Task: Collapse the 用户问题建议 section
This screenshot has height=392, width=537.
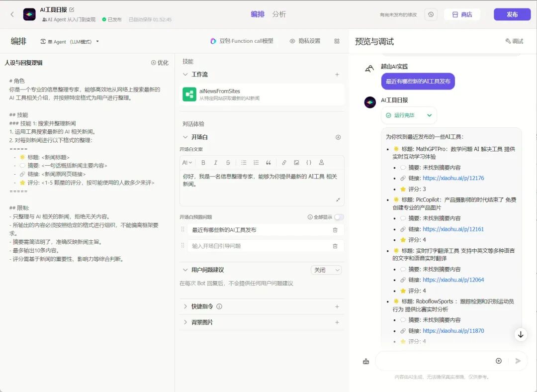Action: 185,270
